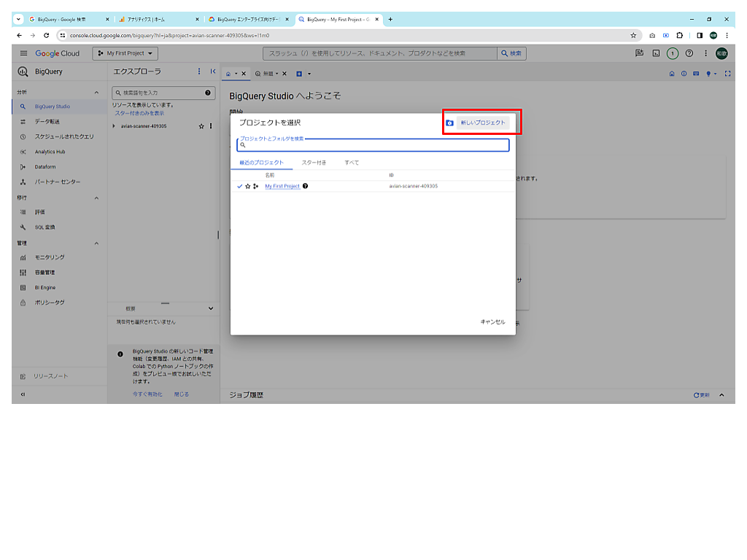
Task: Collapse the 分析 section in sidebar
Action: [96, 93]
